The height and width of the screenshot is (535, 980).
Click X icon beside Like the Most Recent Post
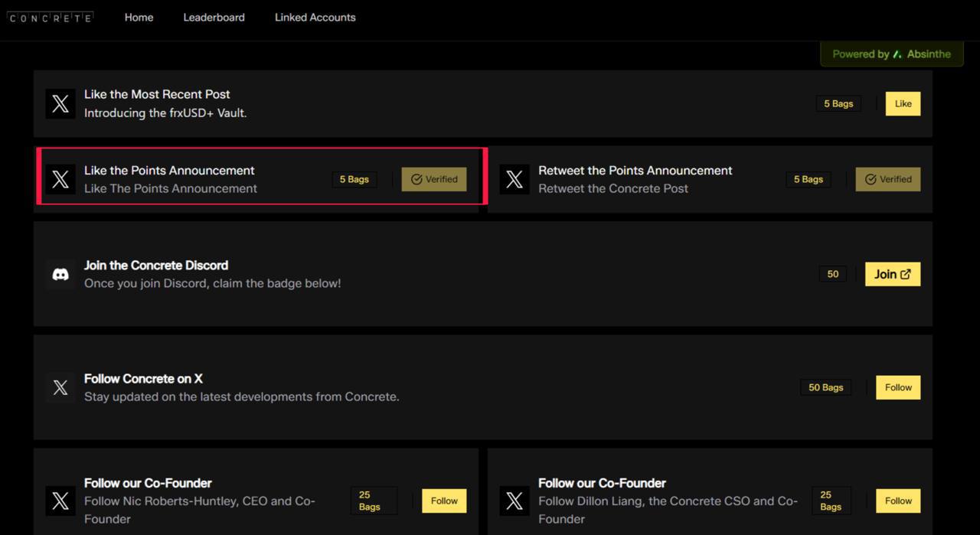[60, 104]
